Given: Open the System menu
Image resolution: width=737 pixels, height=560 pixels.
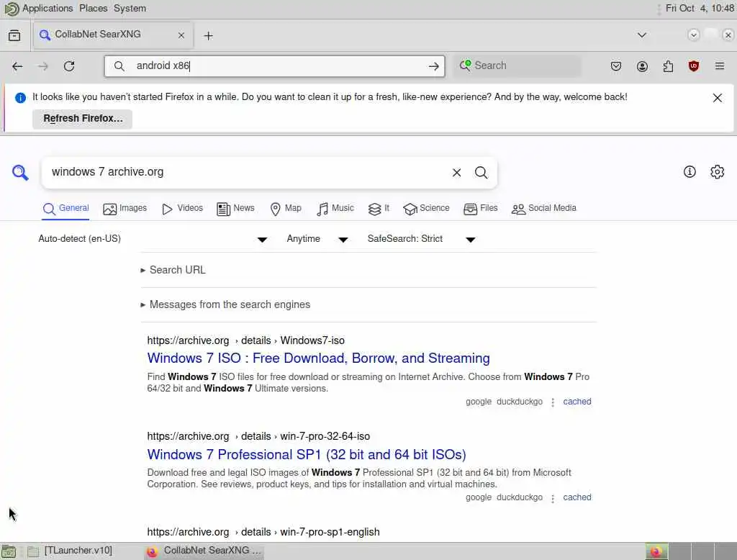Looking at the screenshot, I should click(x=130, y=9).
